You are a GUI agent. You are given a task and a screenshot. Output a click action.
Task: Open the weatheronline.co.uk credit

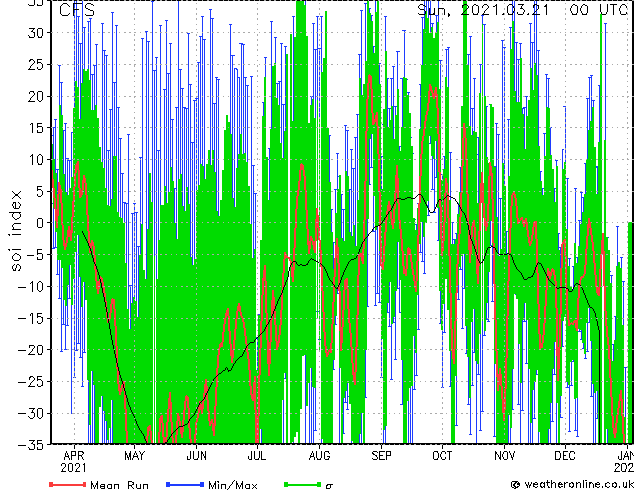pyautogui.click(x=572, y=484)
